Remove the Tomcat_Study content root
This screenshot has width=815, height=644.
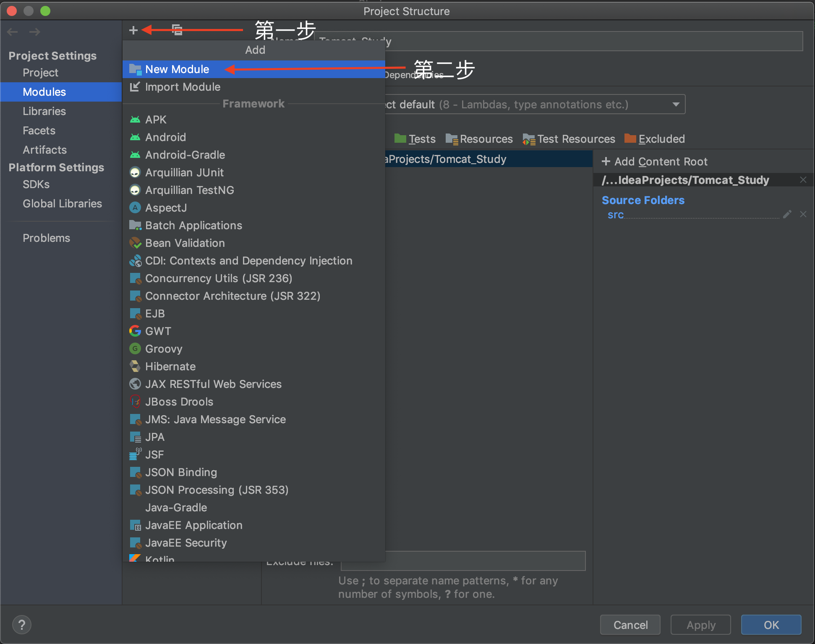coord(803,180)
